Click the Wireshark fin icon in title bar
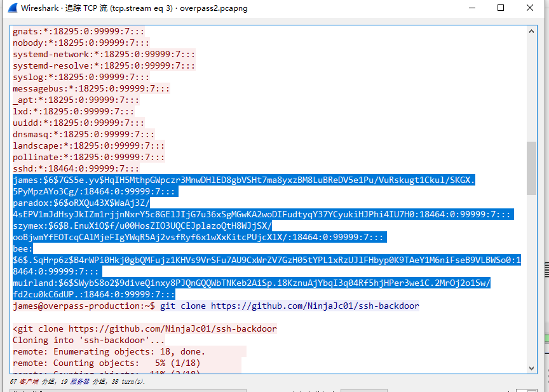Image resolution: width=549 pixels, height=392 pixels. point(12,8)
